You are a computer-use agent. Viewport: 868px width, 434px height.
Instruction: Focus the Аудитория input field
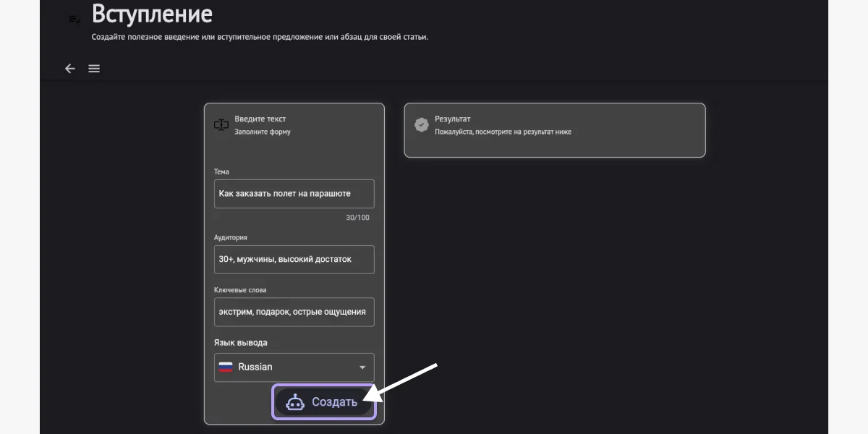point(294,259)
